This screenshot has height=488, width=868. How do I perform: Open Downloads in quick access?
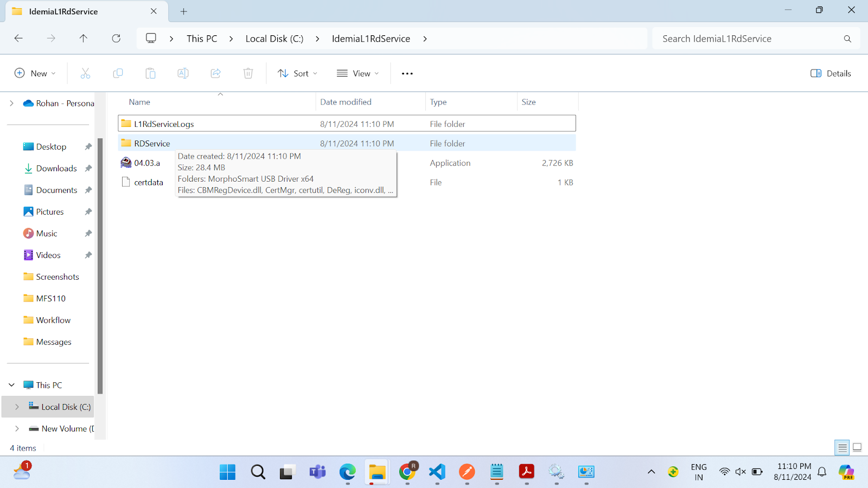tap(56, 168)
